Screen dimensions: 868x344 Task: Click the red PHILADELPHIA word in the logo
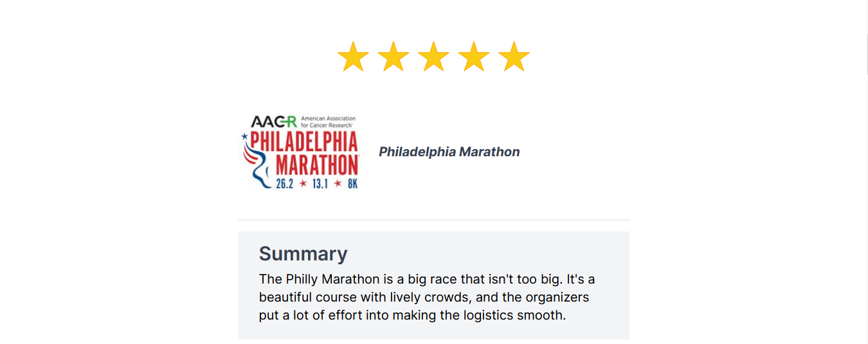point(303,141)
